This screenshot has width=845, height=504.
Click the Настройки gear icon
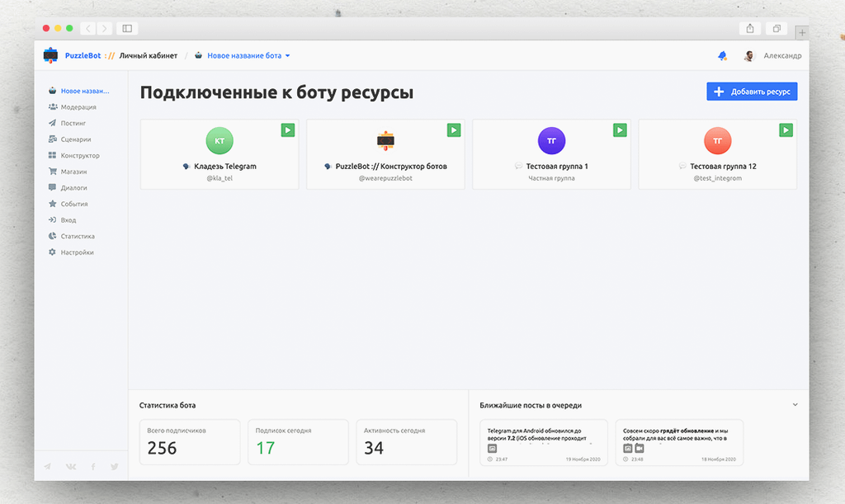click(52, 252)
